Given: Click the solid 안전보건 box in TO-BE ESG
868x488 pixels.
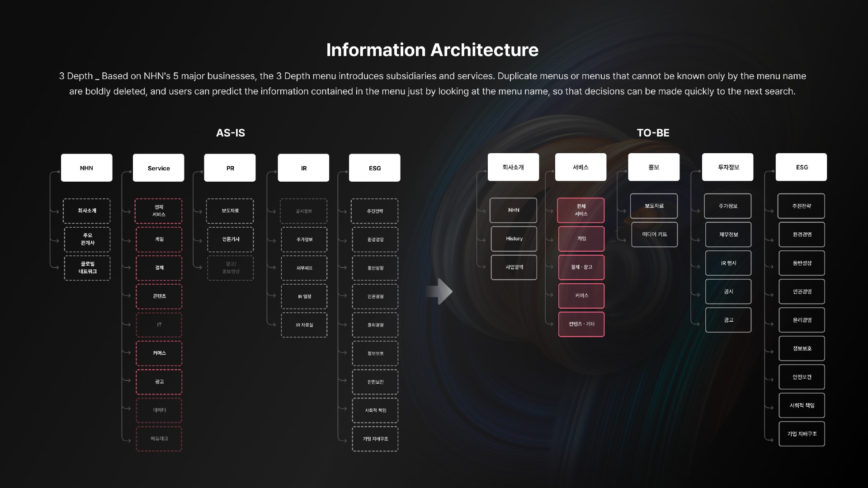Looking at the screenshot, I should point(802,377).
